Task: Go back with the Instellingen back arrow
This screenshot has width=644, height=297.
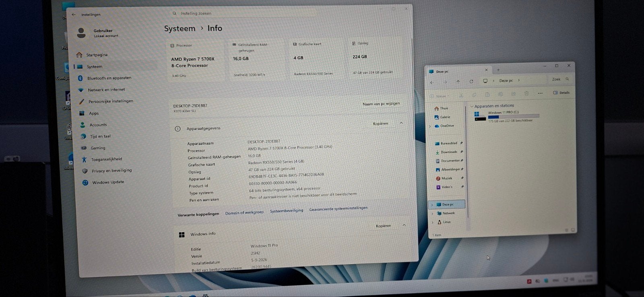Action: click(x=74, y=14)
